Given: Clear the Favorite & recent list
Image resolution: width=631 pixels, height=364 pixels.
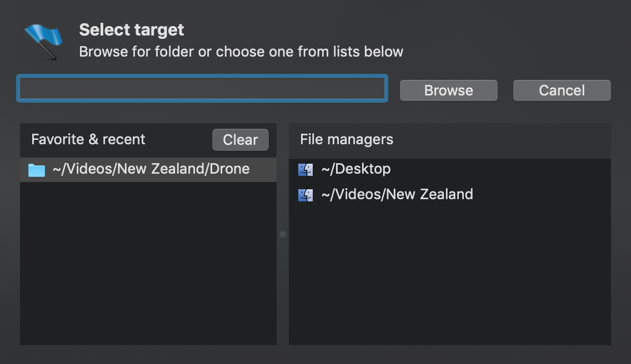Looking at the screenshot, I should [240, 140].
